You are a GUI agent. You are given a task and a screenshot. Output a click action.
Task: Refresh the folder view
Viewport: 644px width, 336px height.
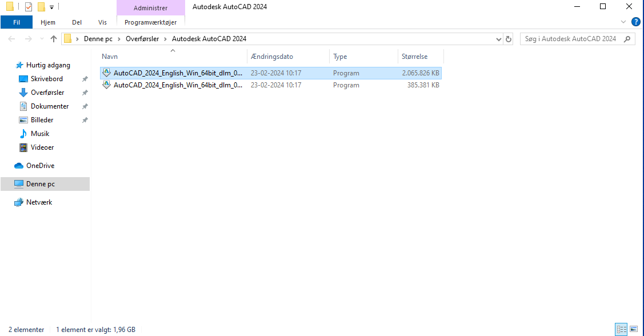509,39
